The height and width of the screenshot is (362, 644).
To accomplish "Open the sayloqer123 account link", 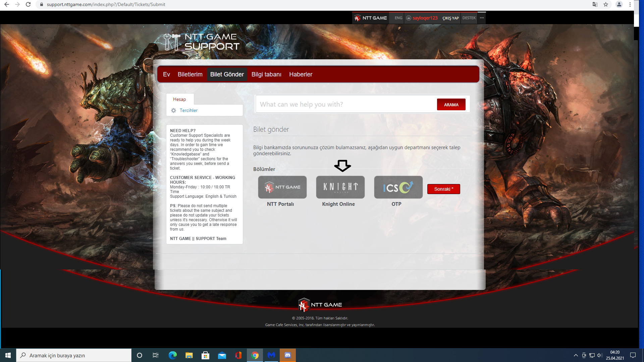I will coord(425,18).
